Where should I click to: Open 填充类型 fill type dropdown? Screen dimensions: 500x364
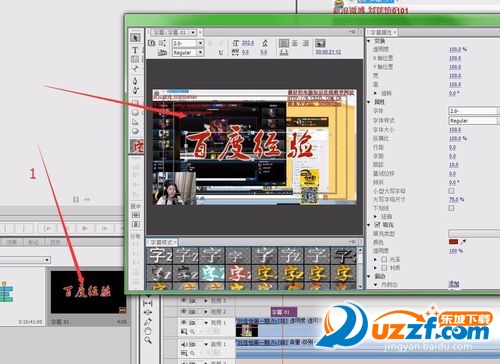[x=474, y=233]
